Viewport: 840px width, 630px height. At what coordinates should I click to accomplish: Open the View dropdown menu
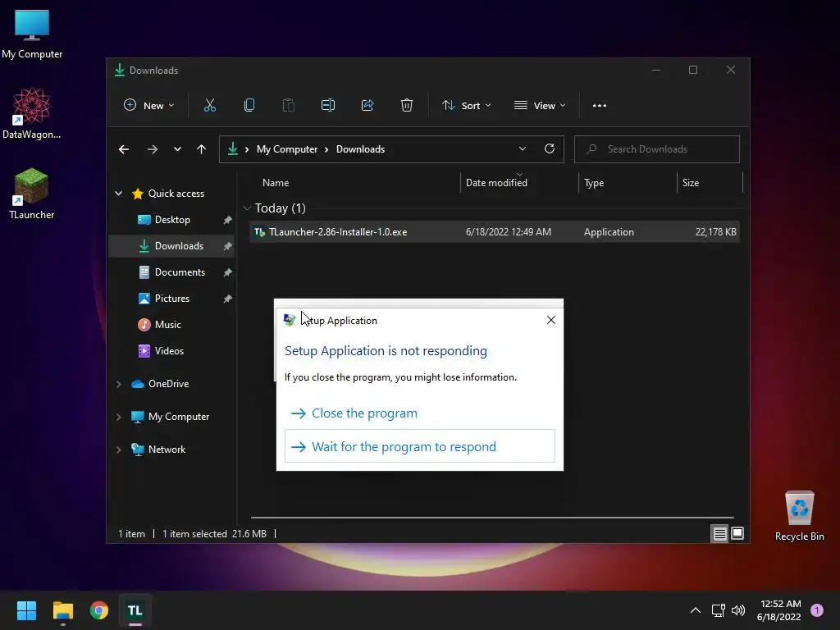coord(540,106)
